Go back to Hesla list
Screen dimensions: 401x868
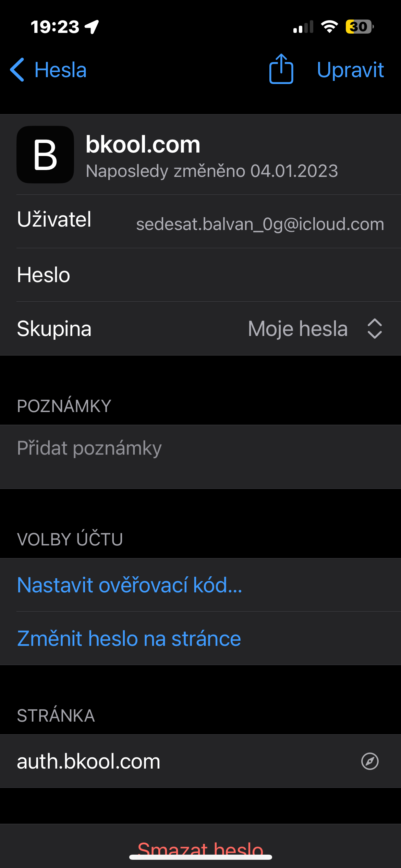pos(60,70)
